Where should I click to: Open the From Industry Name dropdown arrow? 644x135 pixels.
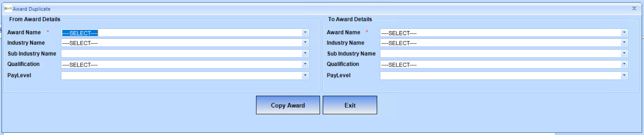tap(305, 43)
